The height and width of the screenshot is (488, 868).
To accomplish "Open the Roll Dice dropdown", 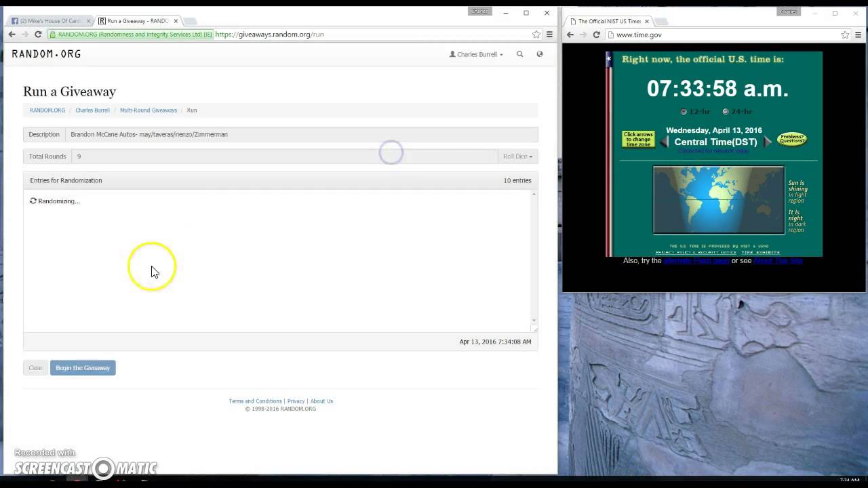I will [517, 157].
